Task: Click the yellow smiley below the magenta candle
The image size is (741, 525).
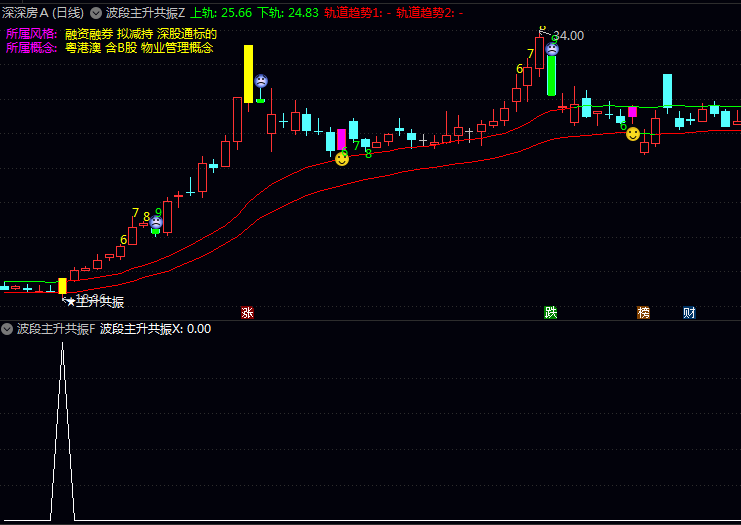Action: point(342,158)
